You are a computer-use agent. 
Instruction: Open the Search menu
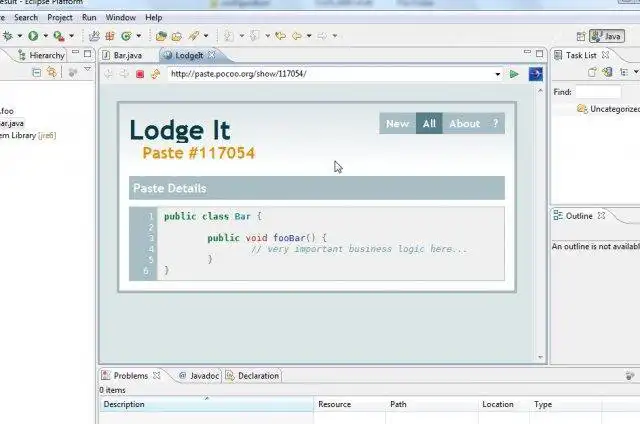click(x=26, y=18)
